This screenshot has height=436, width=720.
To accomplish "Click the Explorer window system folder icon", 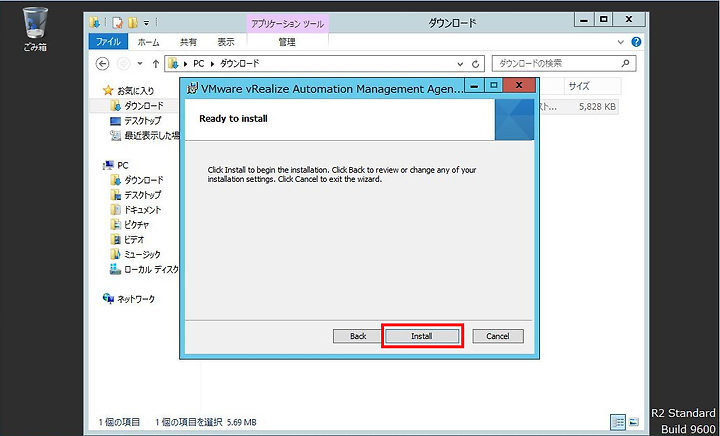I will click(x=95, y=22).
